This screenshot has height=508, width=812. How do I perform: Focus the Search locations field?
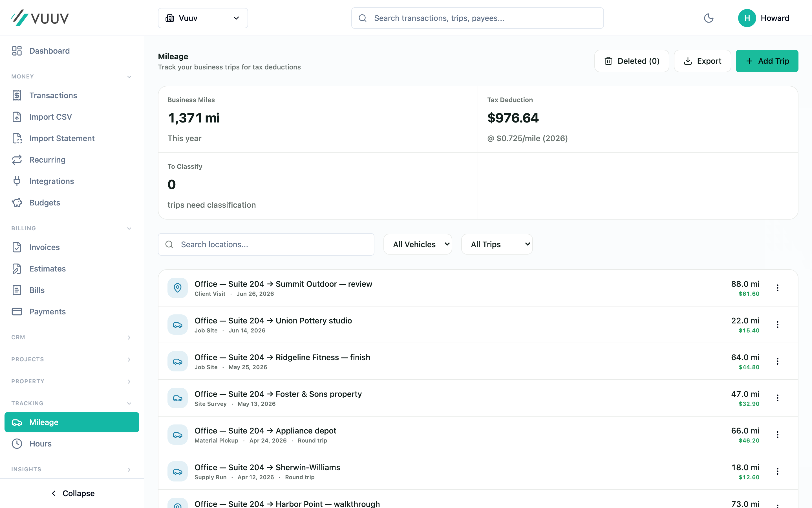point(266,244)
